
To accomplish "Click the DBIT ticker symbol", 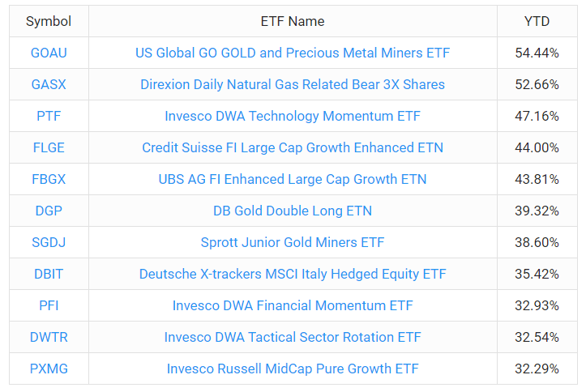I will point(49,274).
